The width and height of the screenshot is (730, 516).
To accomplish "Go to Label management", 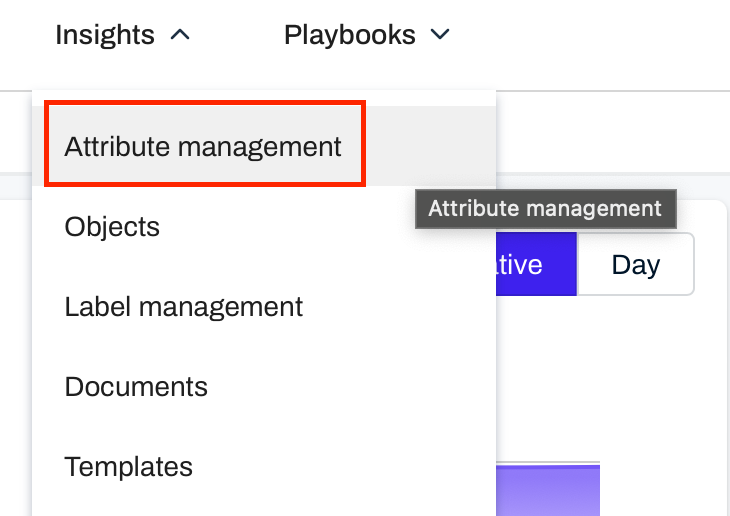I will click(184, 307).
